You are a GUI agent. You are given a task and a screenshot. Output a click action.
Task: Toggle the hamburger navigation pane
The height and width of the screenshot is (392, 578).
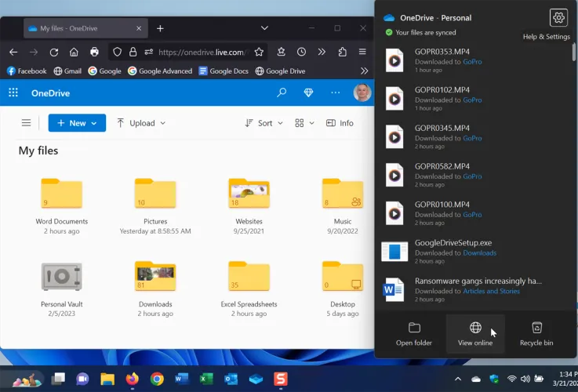[26, 123]
